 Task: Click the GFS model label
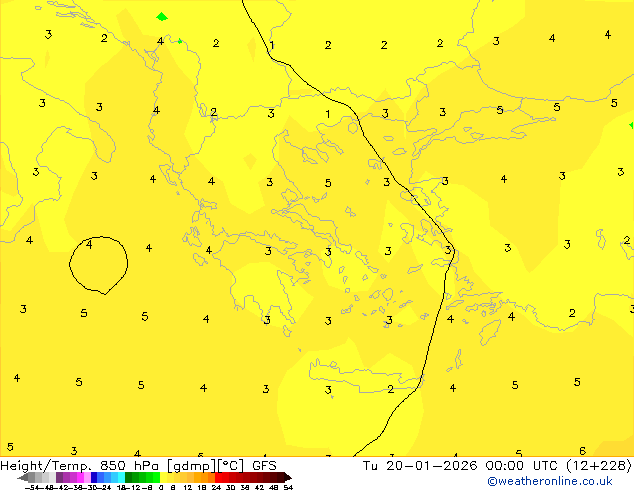click(x=264, y=465)
